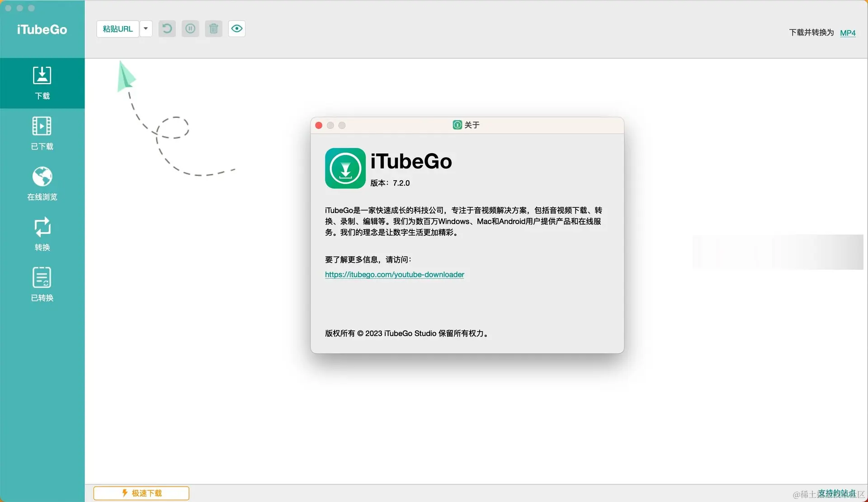The height and width of the screenshot is (502, 868).
Task: Click the trash delete icon in the toolbar
Action: [x=213, y=29]
